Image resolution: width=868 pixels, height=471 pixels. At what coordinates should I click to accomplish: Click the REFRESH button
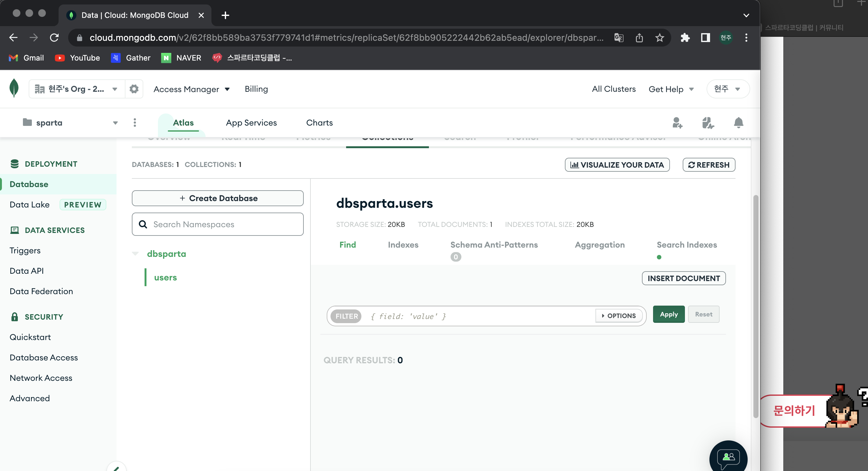708,165
